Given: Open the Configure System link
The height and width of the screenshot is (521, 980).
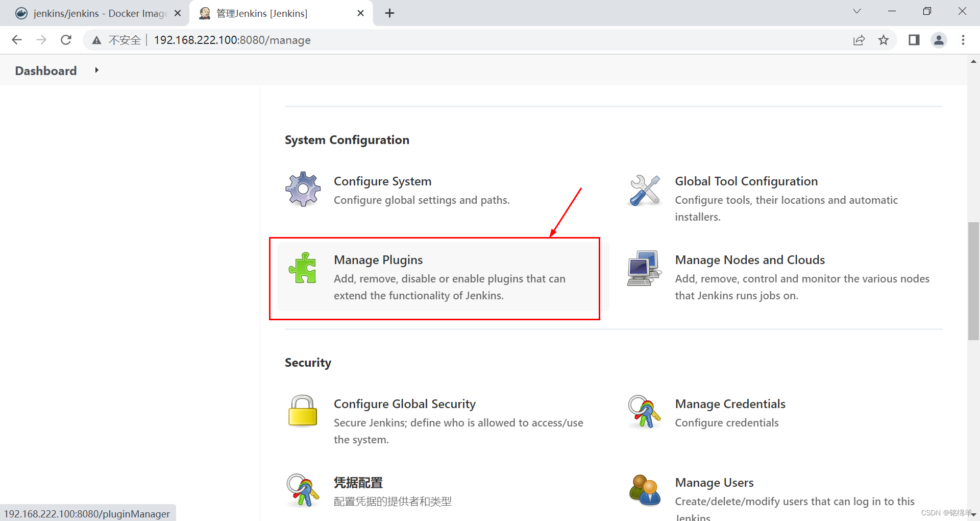Looking at the screenshot, I should point(382,181).
